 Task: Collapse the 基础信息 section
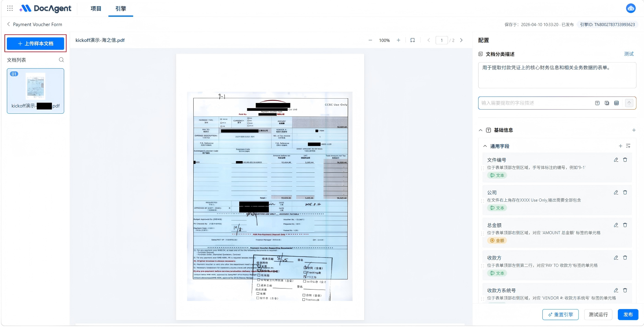pos(481,130)
